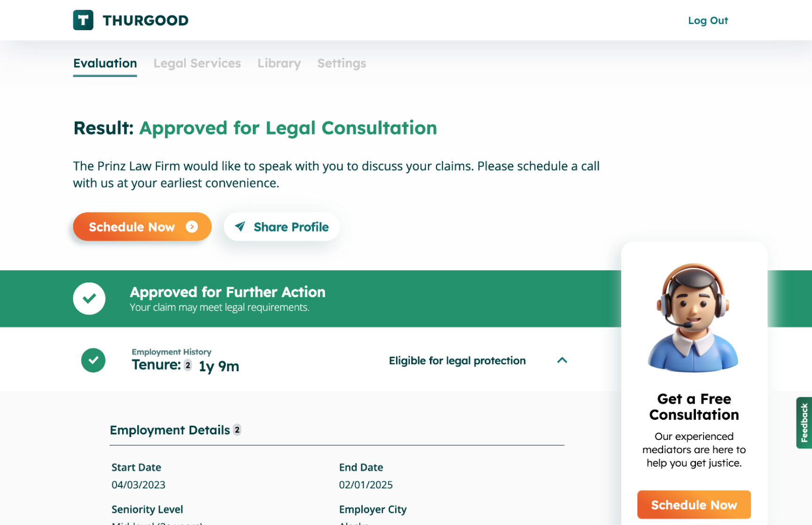This screenshot has height=525, width=812.
Task: Open the Feedback side tab
Action: [804, 423]
